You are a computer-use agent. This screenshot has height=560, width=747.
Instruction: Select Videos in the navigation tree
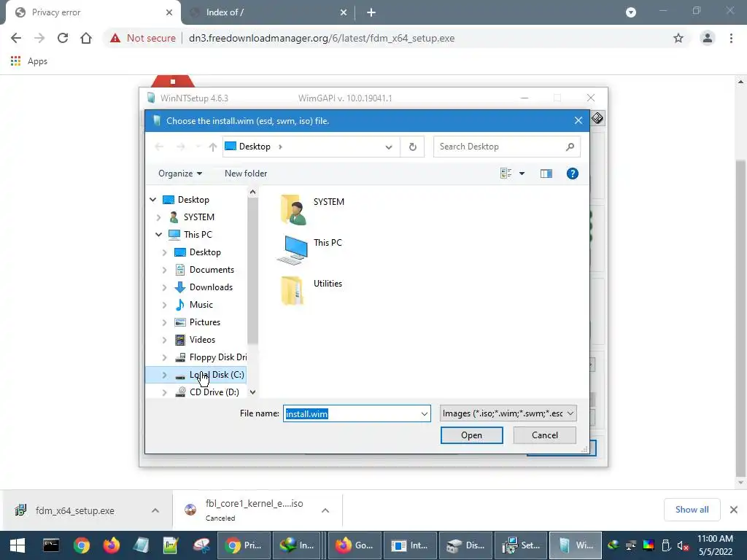click(x=203, y=340)
